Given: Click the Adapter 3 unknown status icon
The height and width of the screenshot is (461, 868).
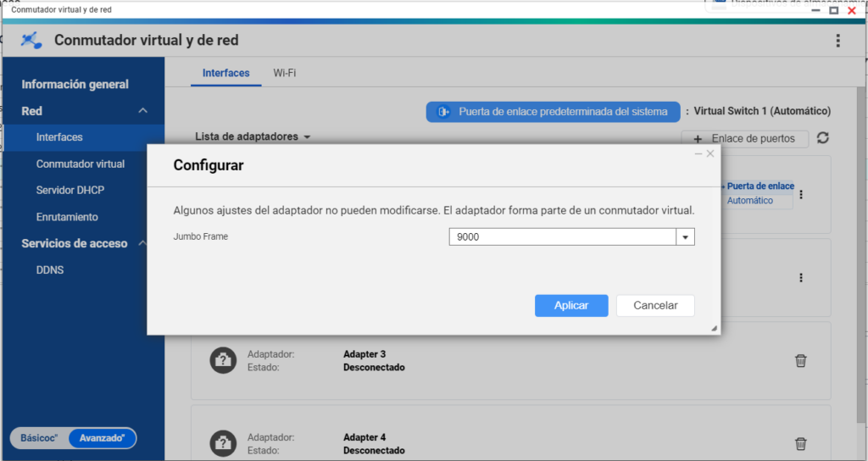Looking at the screenshot, I should pyautogui.click(x=222, y=360).
